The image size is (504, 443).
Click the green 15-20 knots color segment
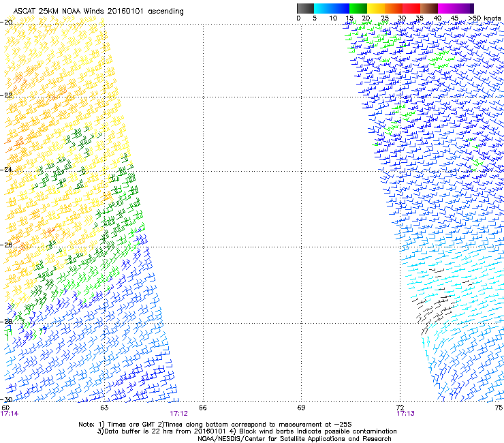click(358, 8)
